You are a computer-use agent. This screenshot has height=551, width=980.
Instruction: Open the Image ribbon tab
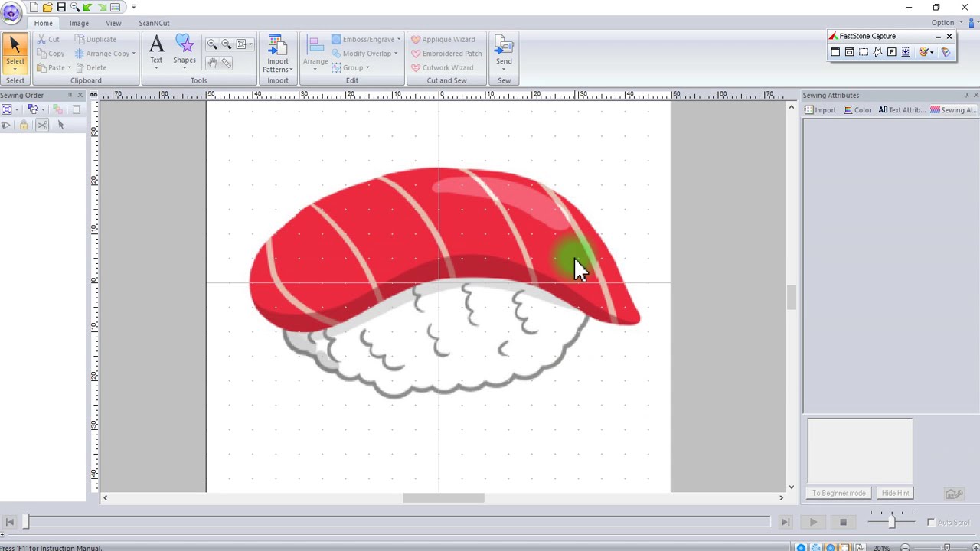[x=80, y=23]
